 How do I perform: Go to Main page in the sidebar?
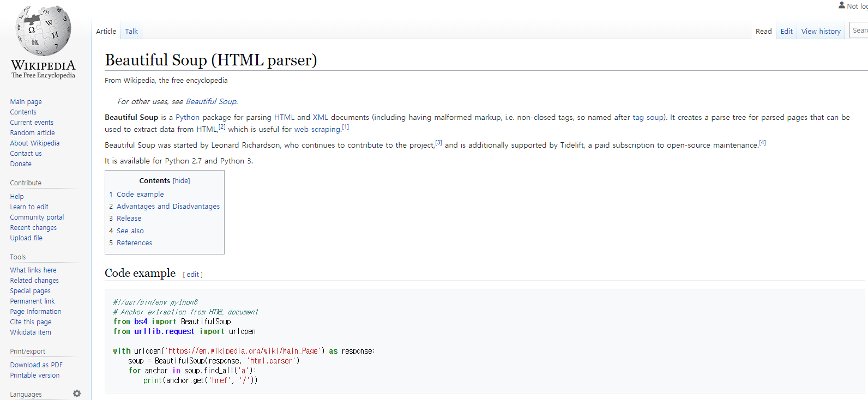[26, 102]
